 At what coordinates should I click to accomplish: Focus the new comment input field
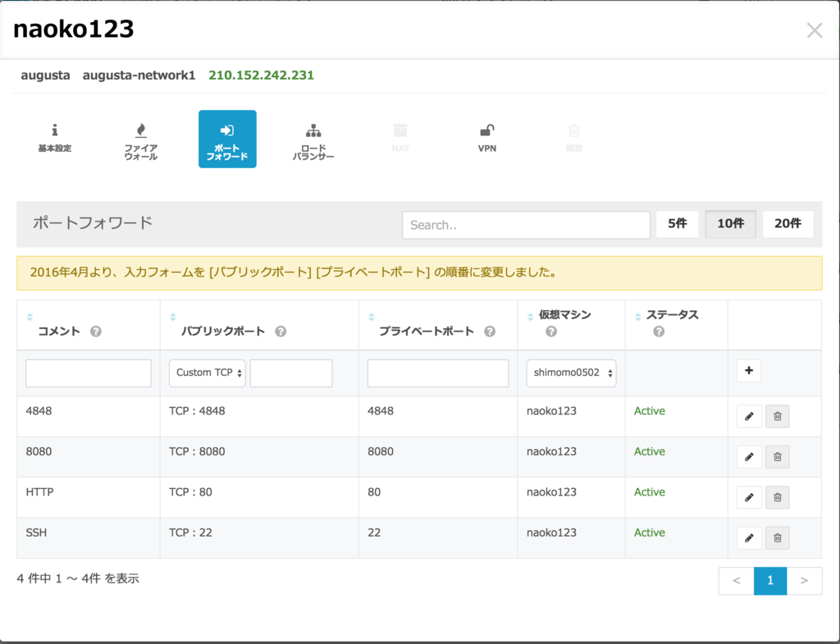[89, 373]
